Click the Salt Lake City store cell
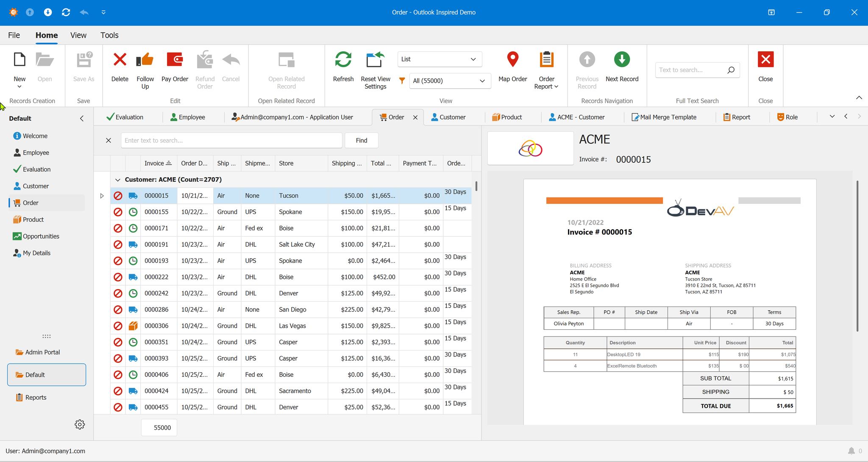Screen dimensions: 868x462 click(301, 245)
